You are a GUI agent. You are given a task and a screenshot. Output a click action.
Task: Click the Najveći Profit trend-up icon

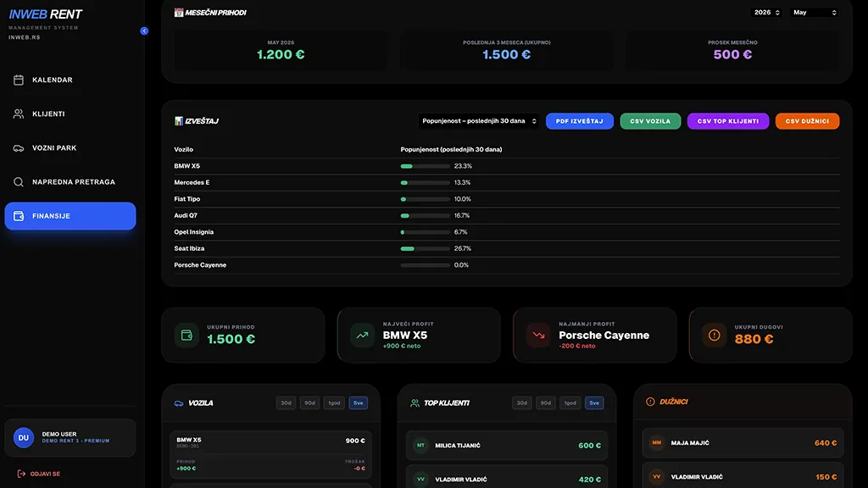[362, 335]
